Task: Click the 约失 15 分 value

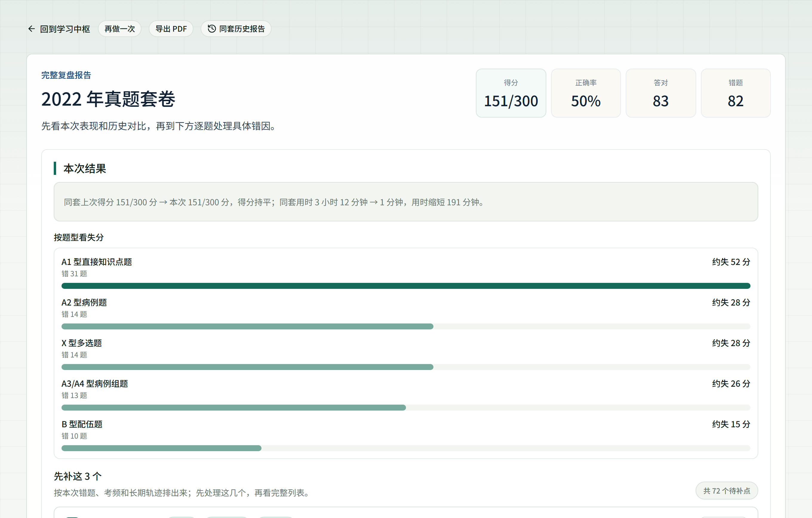Action: (731, 424)
